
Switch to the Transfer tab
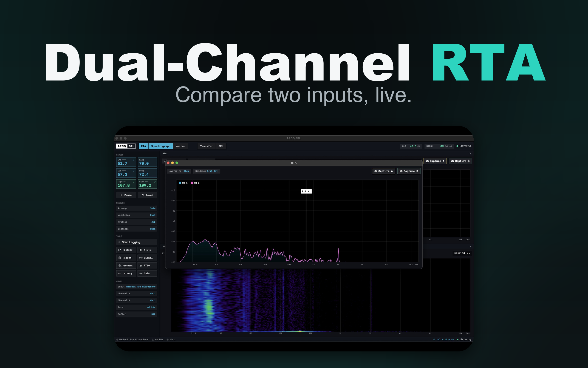[206, 146]
